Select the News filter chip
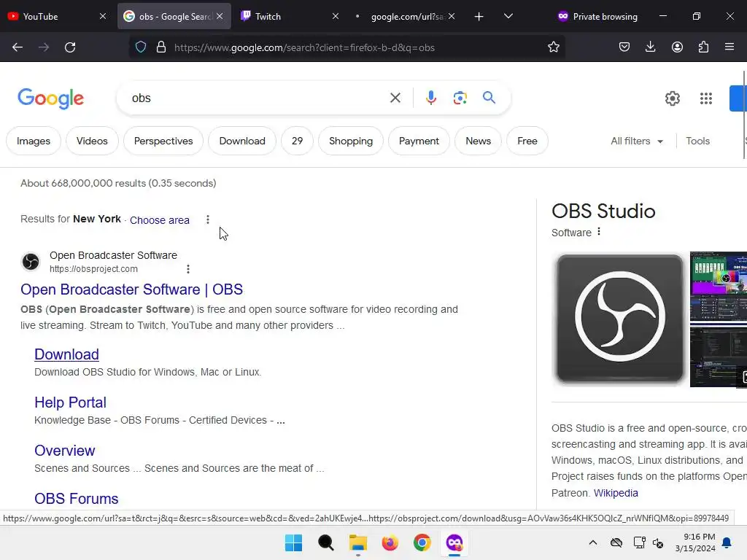The width and height of the screenshot is (747, 560). click(x=478, y=141)
